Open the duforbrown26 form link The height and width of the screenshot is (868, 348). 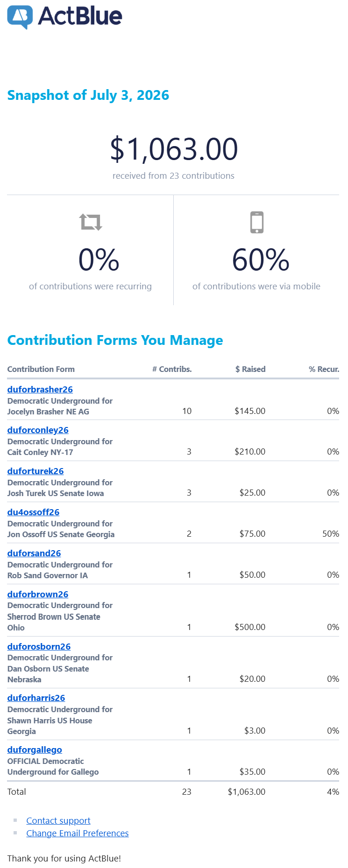coord(38,594)
